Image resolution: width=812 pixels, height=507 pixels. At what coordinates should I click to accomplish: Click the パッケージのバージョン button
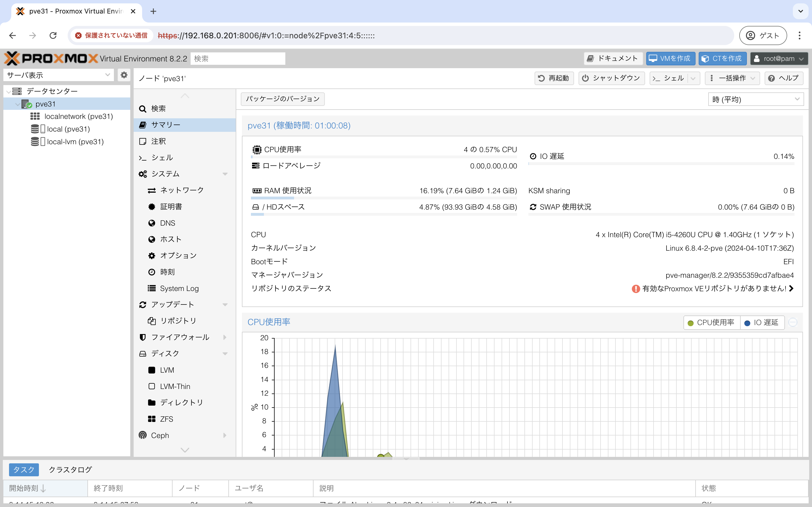283,99
